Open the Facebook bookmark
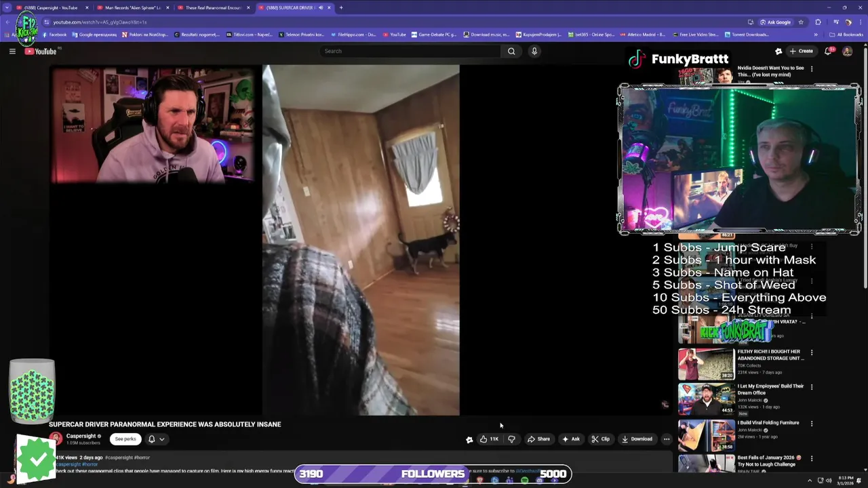Viewport: 868px width, 488px height. 54,35
